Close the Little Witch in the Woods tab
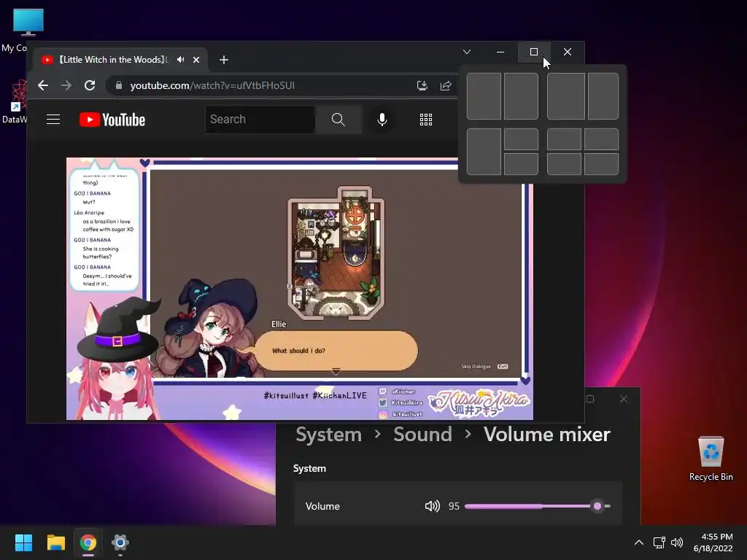Viewport: 747px width, 560px height. point(196,60)
